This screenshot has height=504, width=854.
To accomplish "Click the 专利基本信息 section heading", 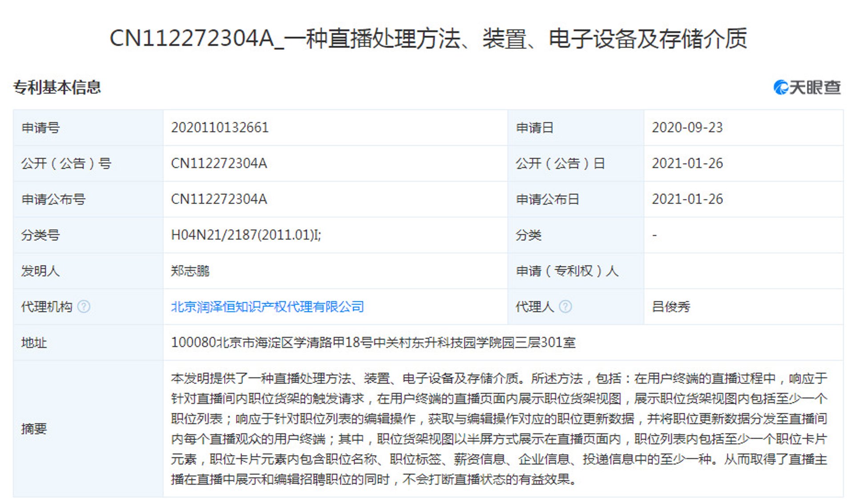I will coord(57,87).
